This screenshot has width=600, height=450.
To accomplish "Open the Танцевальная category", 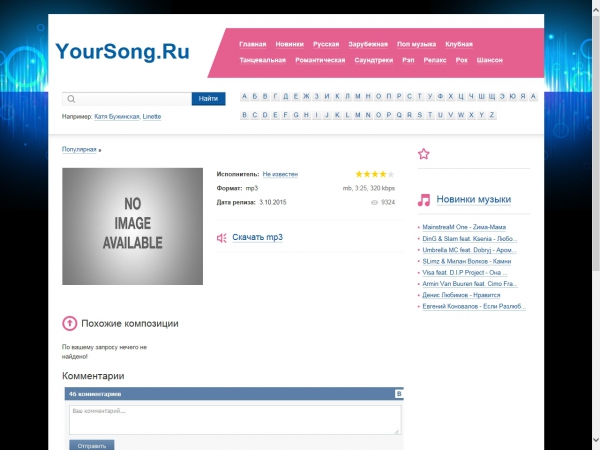I will pos(262,60).
